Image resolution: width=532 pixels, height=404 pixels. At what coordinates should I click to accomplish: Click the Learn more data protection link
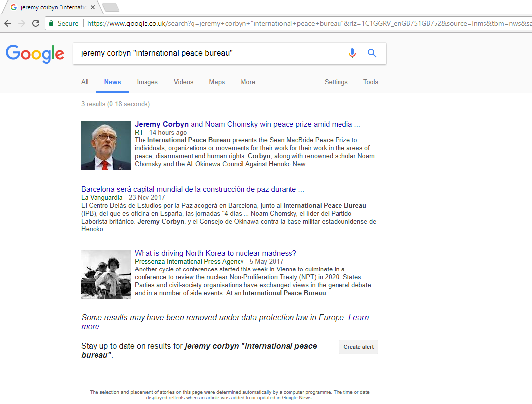[358, 317]
